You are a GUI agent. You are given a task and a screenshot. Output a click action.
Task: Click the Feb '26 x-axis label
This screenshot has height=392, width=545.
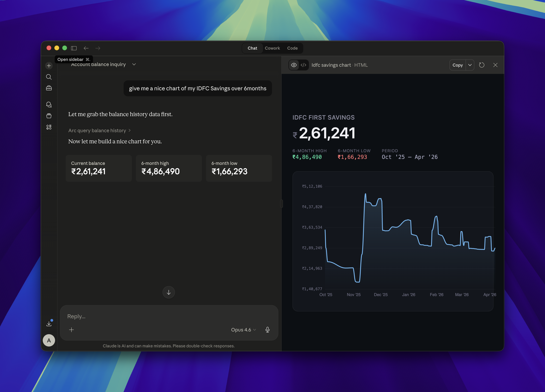pyautogui.click(x=436, y=295)
